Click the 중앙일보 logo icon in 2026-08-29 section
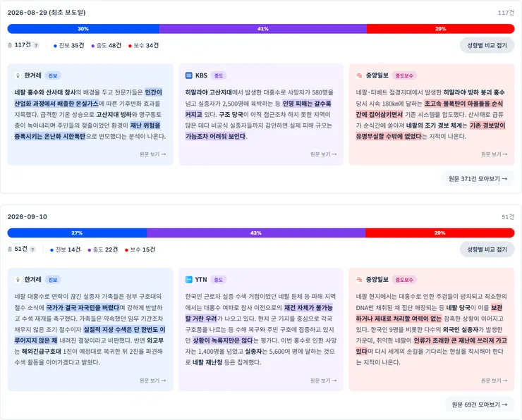This screenshot has height=420, width=522. [359, 75]
